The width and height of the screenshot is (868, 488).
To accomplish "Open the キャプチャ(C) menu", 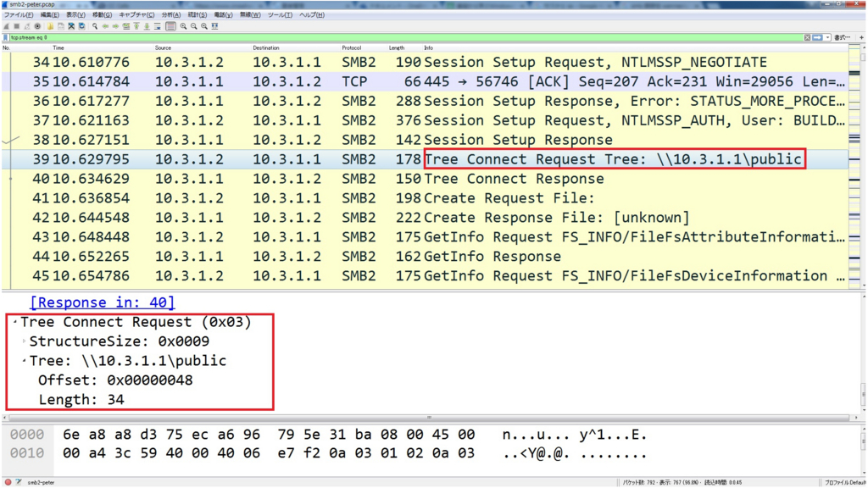I will click(x=136, y=15).
